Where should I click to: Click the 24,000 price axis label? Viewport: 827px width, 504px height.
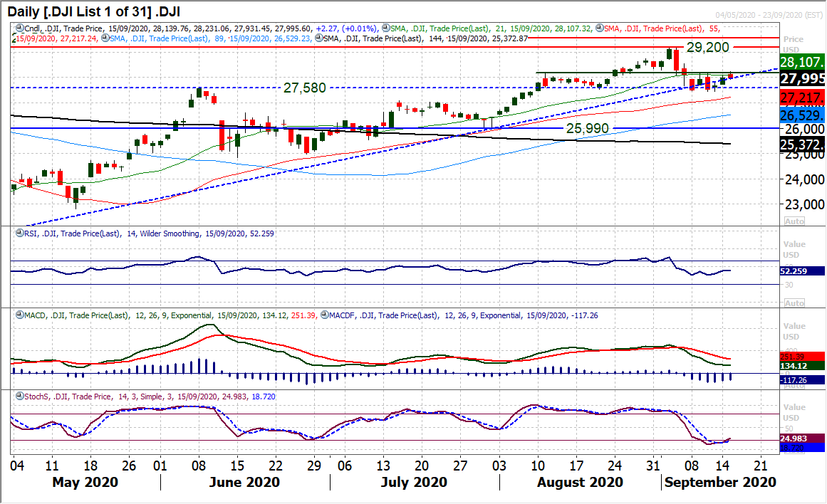point(804,180)
